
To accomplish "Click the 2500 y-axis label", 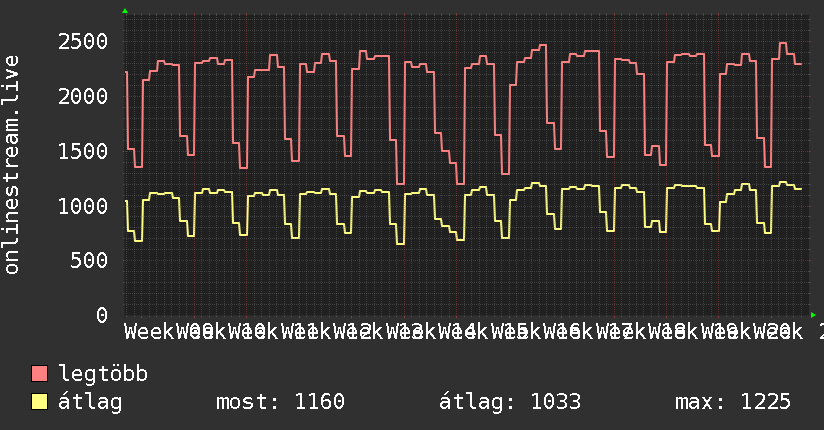I will [x=83, y=42].
